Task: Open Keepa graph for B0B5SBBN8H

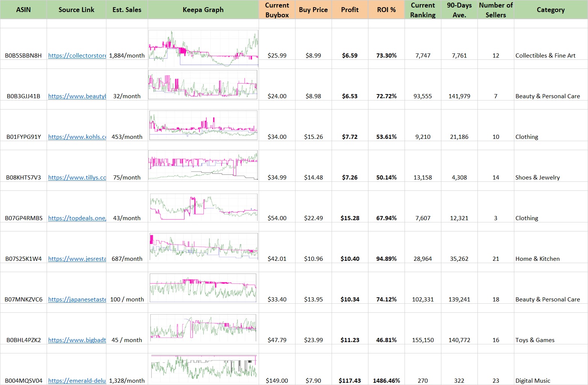Action: pyautogui.click(x=203, y=49)
